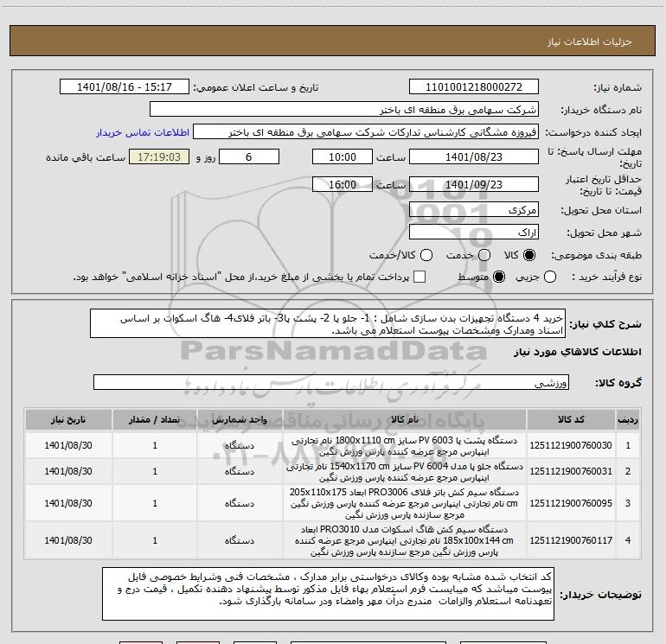Click the goods group field ورزشی
This screenshot has width=666, height=644.
(331, 382)
